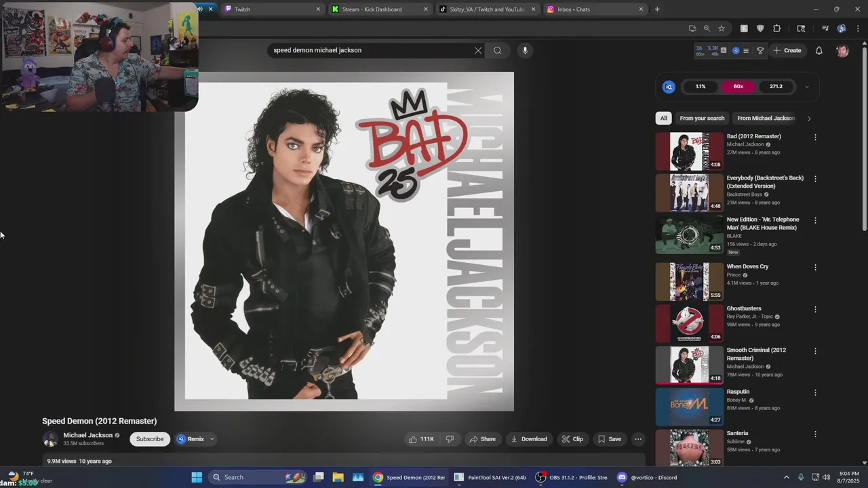Image resolution: width=868 pixels, height=488 pixels.
Task: Open the Remix dropdown arrow
Action: (212, 439)
